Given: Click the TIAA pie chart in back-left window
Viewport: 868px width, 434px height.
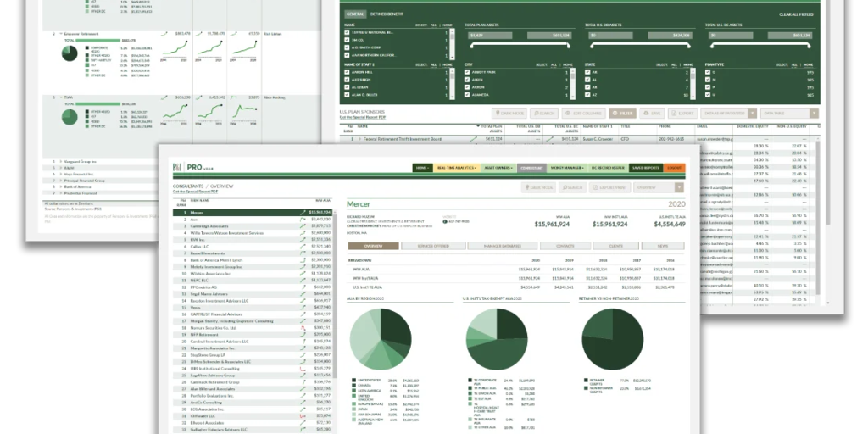Looking at the screenshot, I should (70, 117).
